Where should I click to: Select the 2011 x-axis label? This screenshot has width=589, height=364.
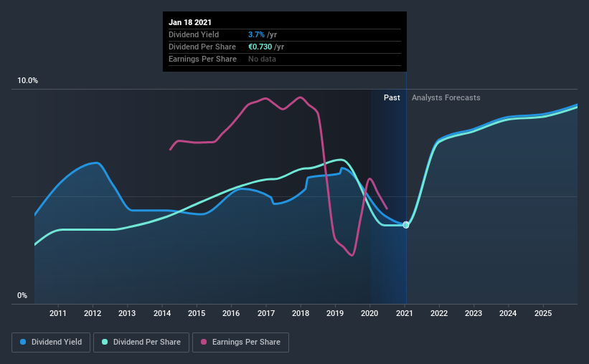pos(58,313)
